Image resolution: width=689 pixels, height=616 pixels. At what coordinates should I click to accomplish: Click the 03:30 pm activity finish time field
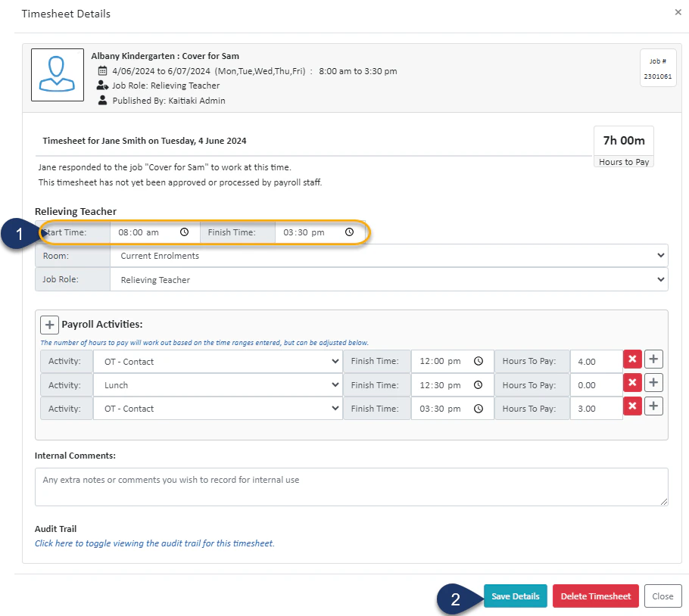453,409
